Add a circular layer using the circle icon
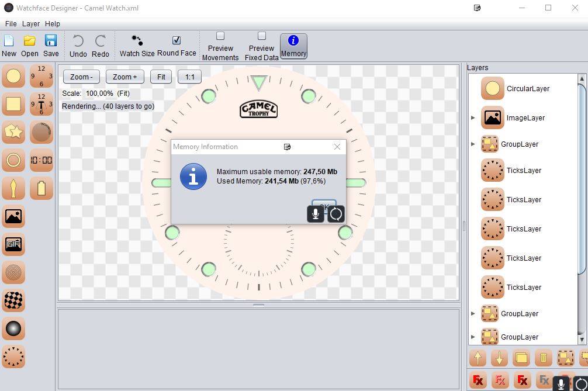 13,76
